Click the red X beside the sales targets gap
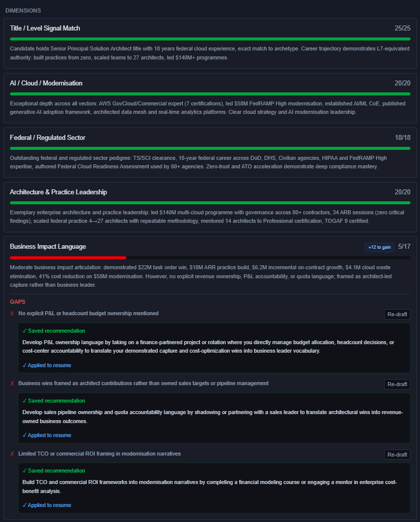The height and width of the screenshot is (522, 420). (x=12, y=384)
